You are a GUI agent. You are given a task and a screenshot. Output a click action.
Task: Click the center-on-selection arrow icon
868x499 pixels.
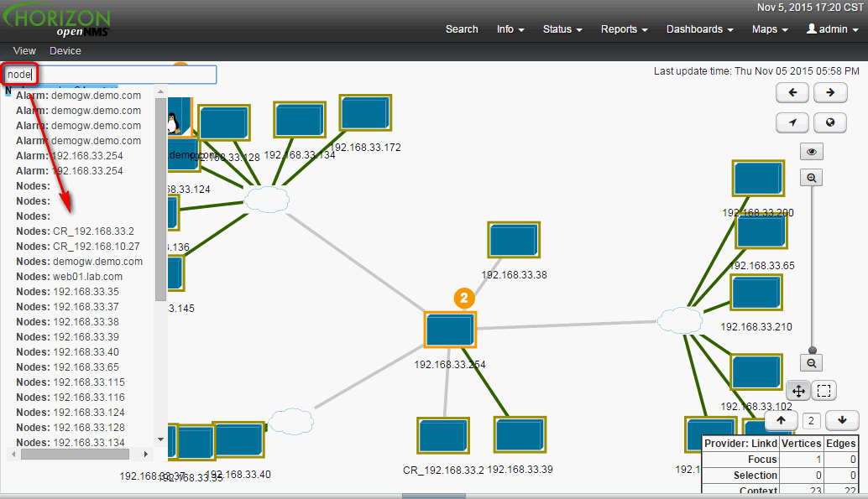792,122
